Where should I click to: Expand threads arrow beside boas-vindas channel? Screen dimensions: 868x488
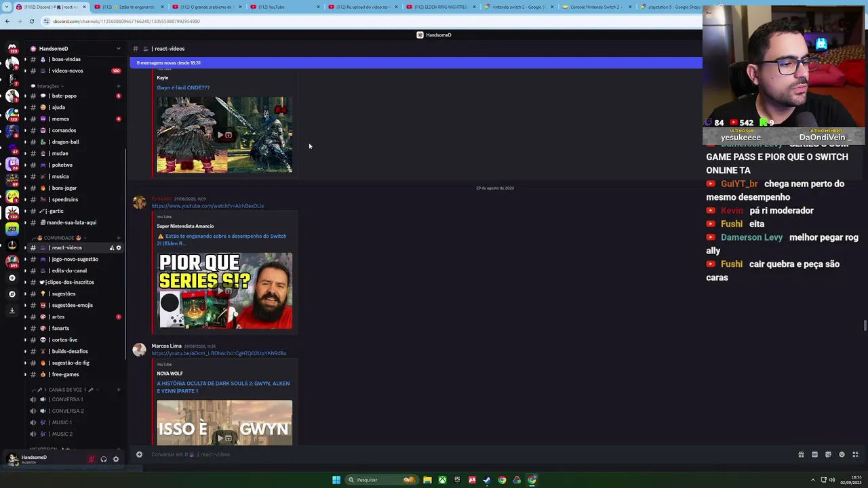[25, 59]
